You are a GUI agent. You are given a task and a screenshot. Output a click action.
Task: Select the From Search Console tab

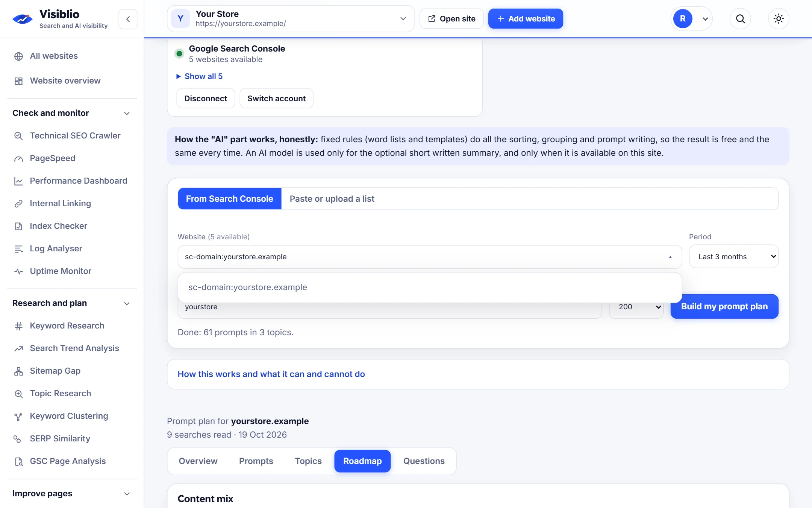230,199
